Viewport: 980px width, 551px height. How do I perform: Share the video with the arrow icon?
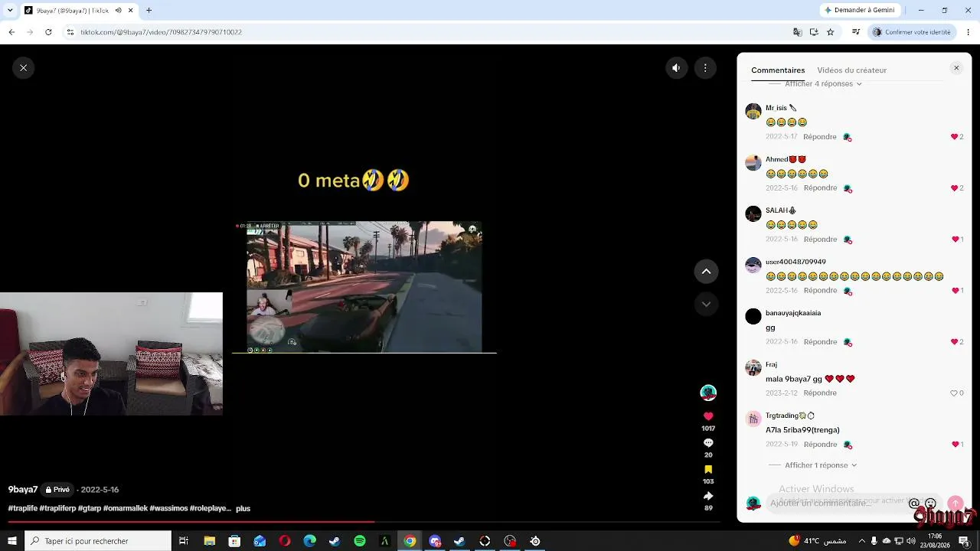[x=708, y=496]
